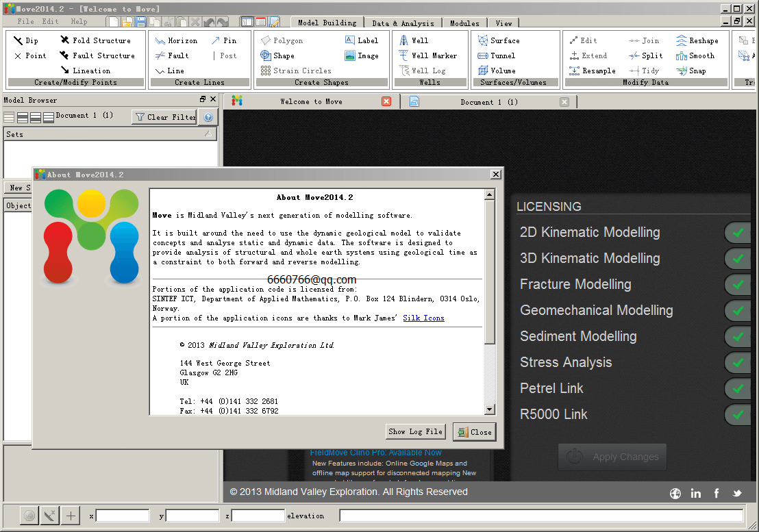The height and width of the screenshot is (532, 759).
Task: Click Show Log File button
Action: [415, 431]
